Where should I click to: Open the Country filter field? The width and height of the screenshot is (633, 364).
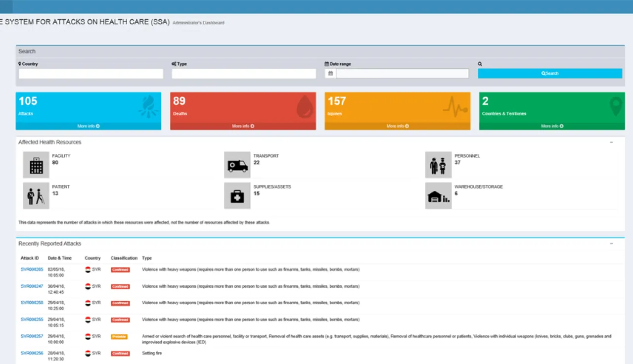click(x=91, y=74)
